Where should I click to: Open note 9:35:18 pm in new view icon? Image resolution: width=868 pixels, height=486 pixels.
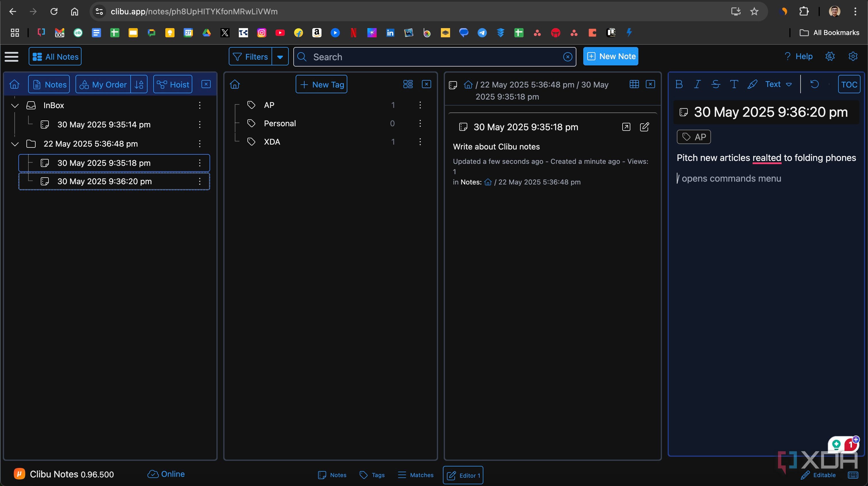point(626,127)
